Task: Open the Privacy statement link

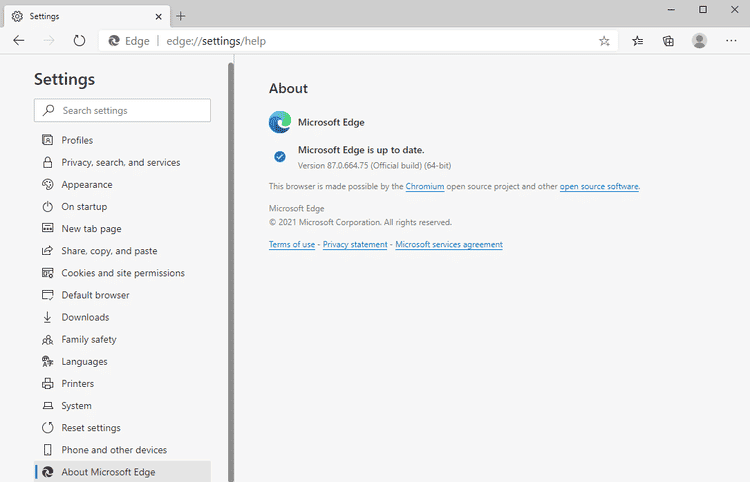Action: coord(355,244)
